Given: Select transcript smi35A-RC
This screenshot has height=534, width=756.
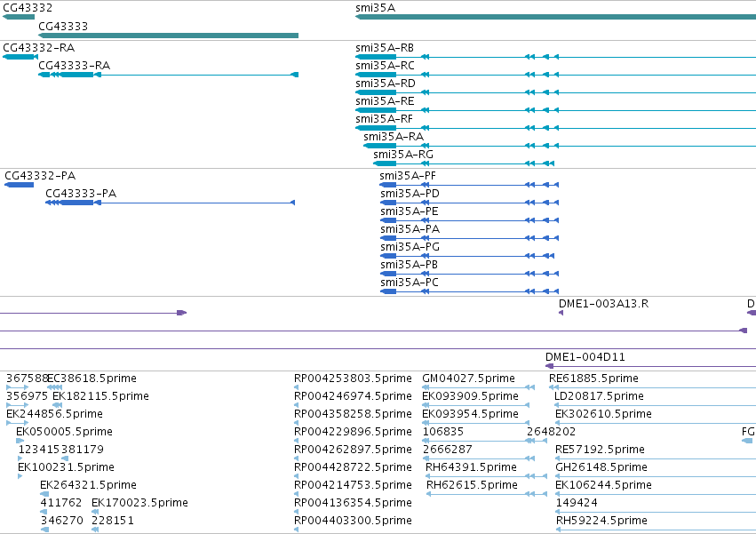Looking at the screenshot, I should pyautogui.click(x=385, y=66).
